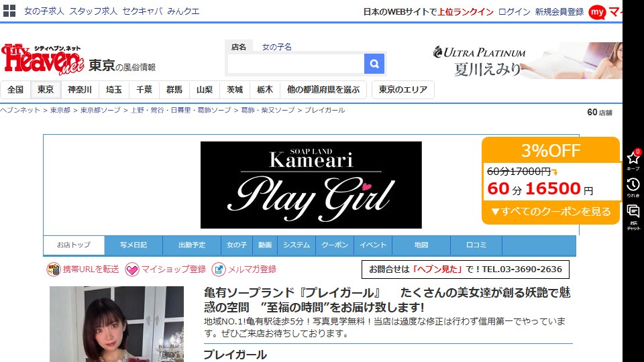Image resolution: width=644 pixels, height=362 pixels.
Task: Click the 上野・鶯谷・日暮里・葛飾ソープ breadcrumb
Action: point(180,110)
